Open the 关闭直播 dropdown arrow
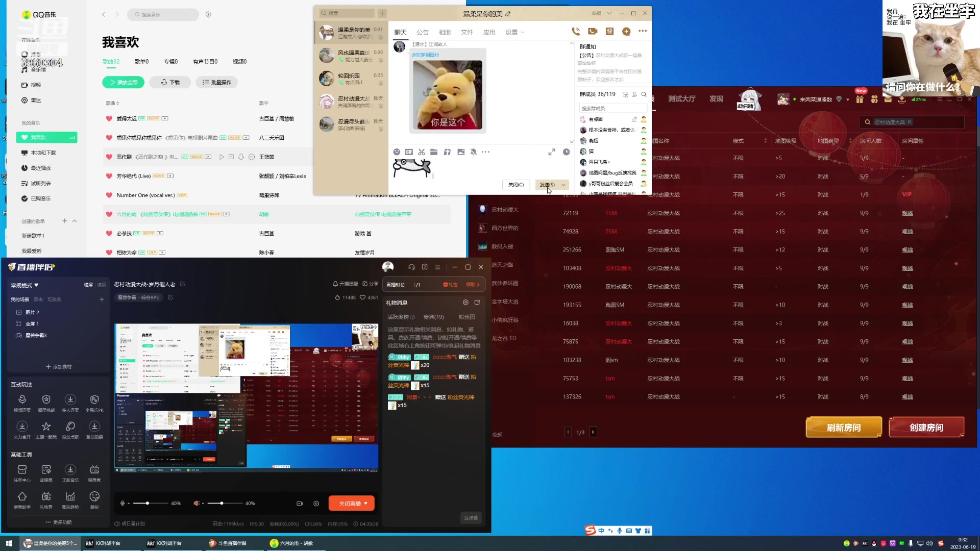This screenshot has width=980, height=551. pyautogui.click(x=366, y=504)
